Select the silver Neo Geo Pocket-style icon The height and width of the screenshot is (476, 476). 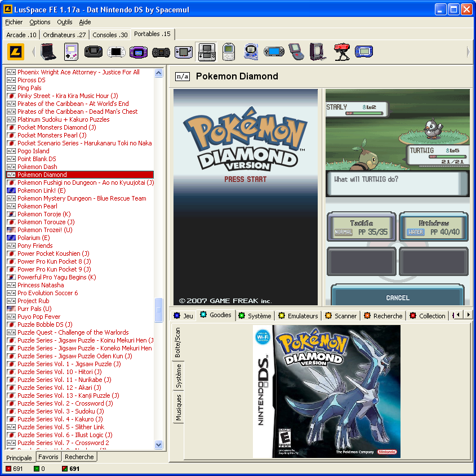click(184, 52)
